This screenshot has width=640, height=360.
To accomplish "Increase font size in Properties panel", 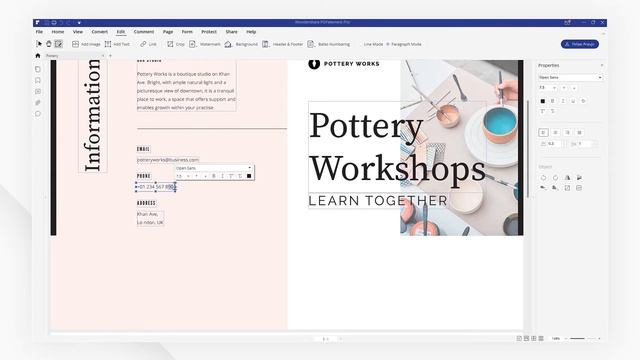I will 564,88.
